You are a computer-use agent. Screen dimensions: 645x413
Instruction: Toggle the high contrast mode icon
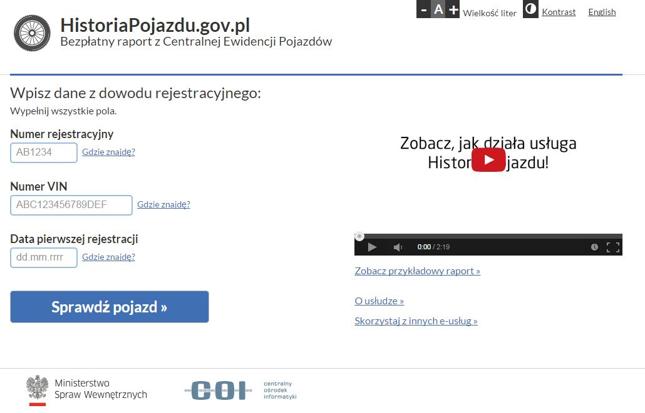click(530, 10)
